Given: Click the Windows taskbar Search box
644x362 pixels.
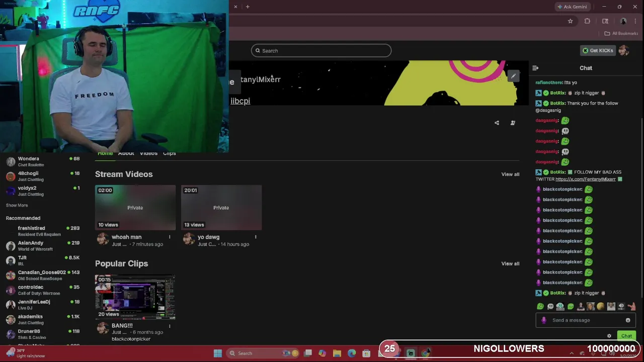Looking at the screenshot, I should tap(263, 353).
